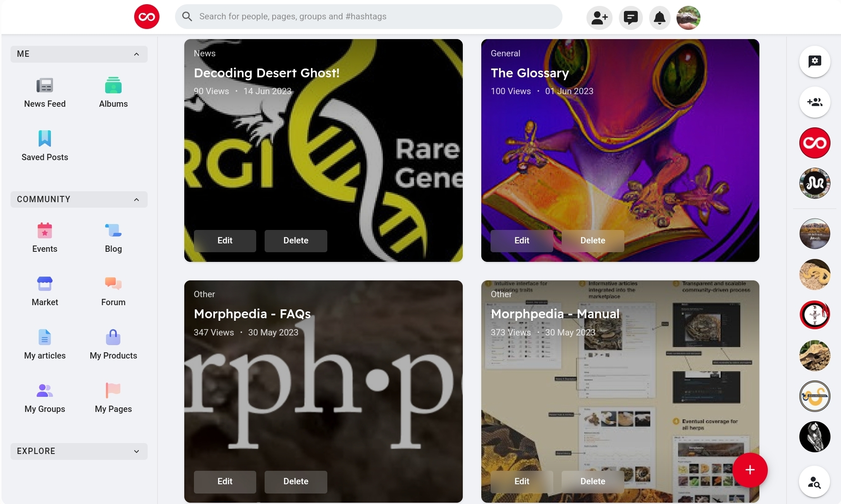Open the Blog section
The height and width of the screenshot is (504, 841).
pos(113,237)
